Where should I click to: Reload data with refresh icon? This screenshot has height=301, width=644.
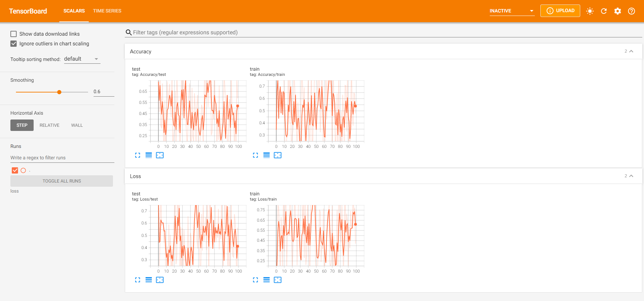click(x=604, y=11)
